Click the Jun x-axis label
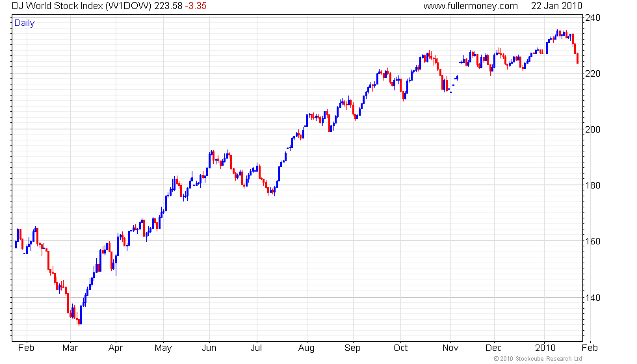This screenshot has width=637, height=364. [209, 348]
